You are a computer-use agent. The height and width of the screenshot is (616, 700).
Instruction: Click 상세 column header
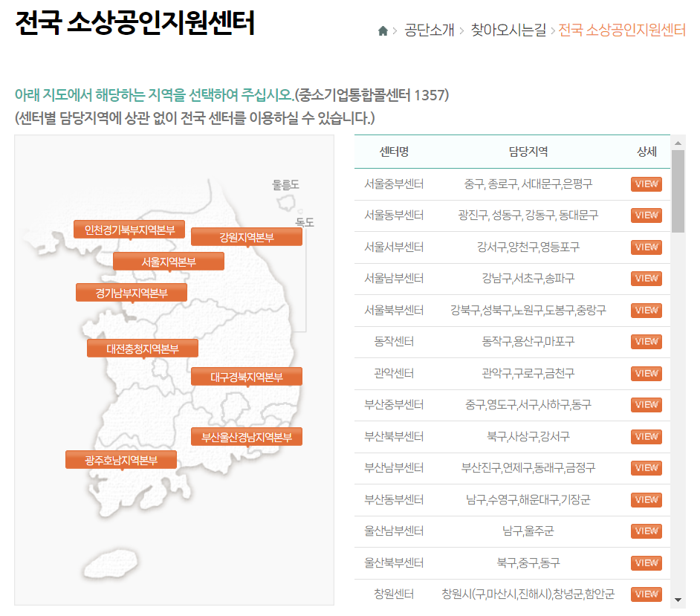click(646, 152)
